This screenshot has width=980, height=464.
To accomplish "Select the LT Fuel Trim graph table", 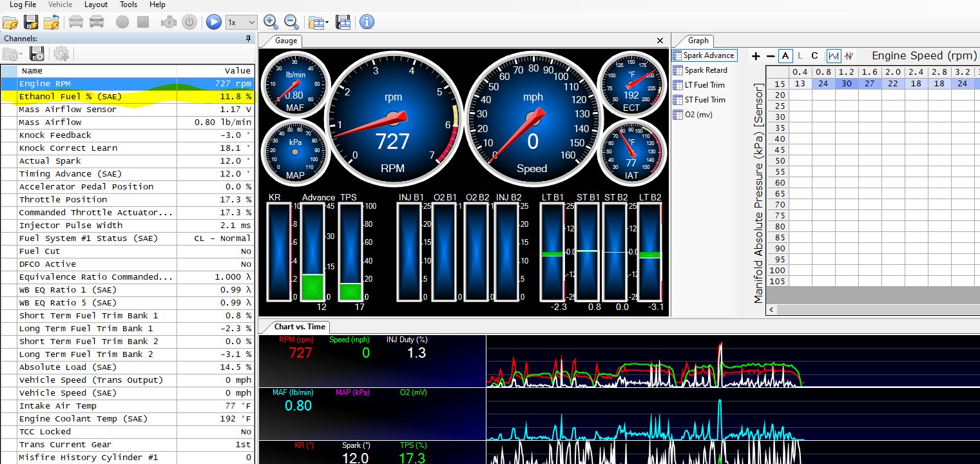I will (699, 85).
